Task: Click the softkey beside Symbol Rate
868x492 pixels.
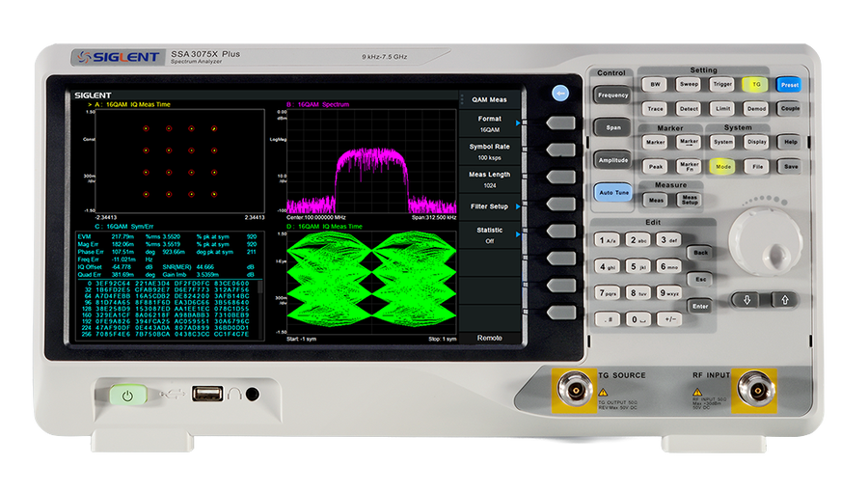Action: (560, 150)
